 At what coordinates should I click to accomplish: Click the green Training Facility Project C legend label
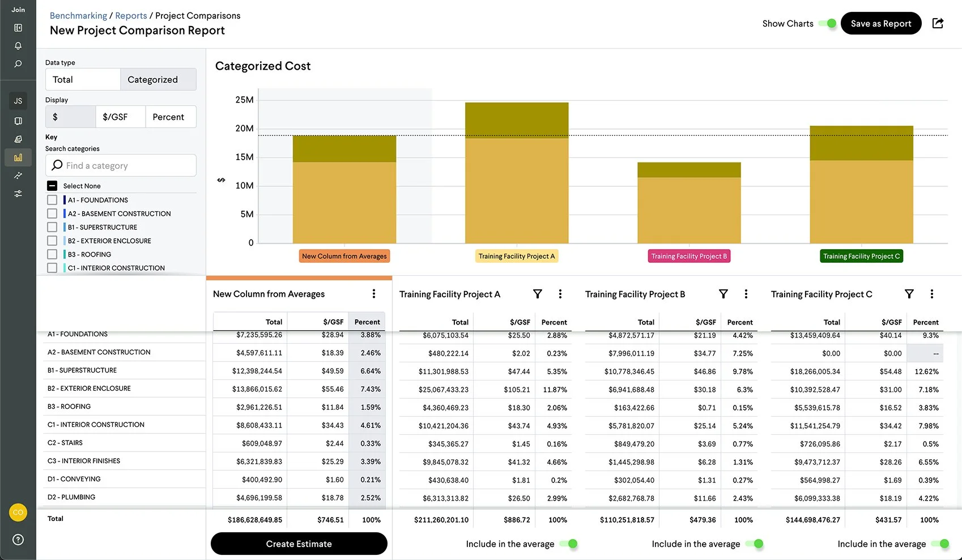[x=861, y=256]
